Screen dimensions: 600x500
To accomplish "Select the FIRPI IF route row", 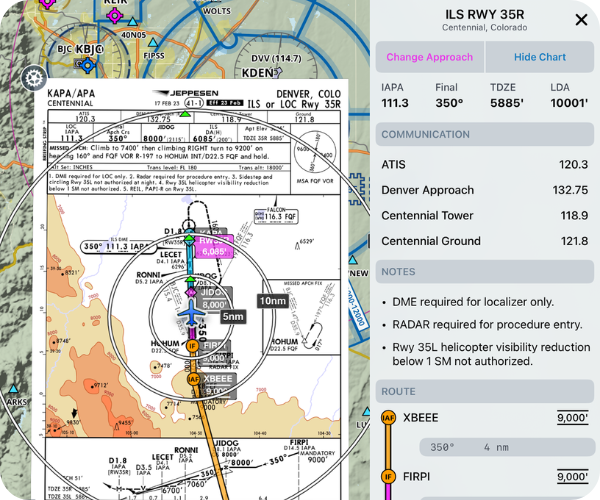I will (x=484, y=477).
